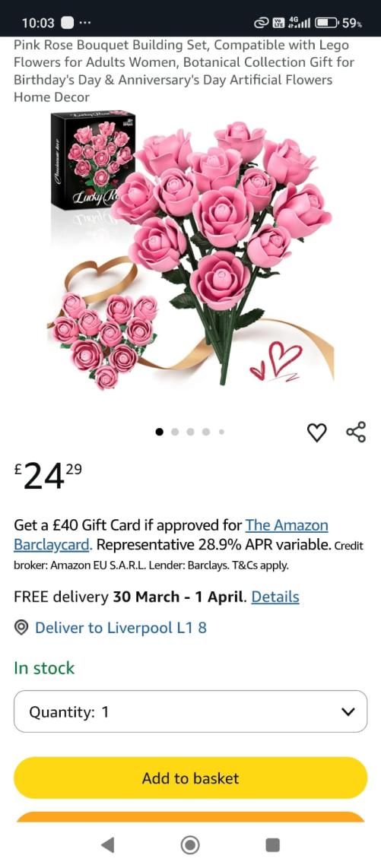Image resolution: width=381 pixels, height=868 pixels.
Task: Tap the location pin icon
Action: click(21, 628)
